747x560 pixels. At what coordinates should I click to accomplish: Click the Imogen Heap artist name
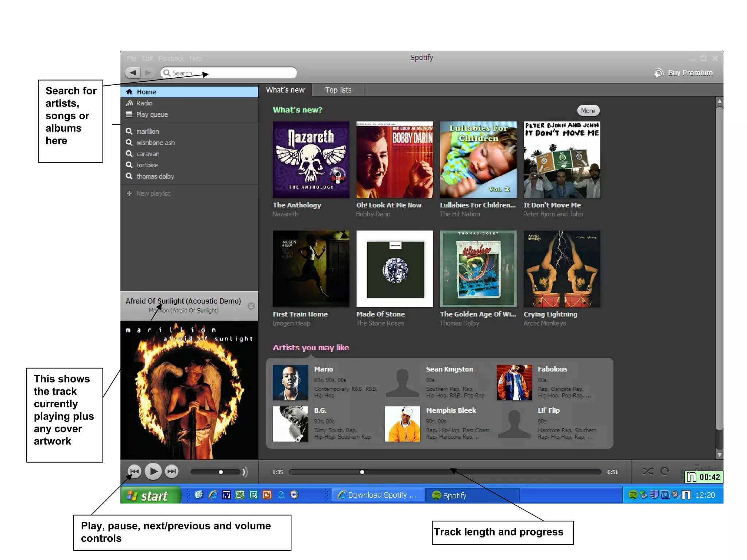point(291,323)
